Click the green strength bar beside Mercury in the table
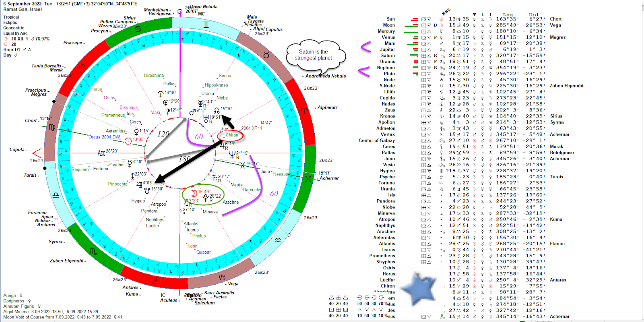Screen dimensions: 644x322 (x=411, y=32)
